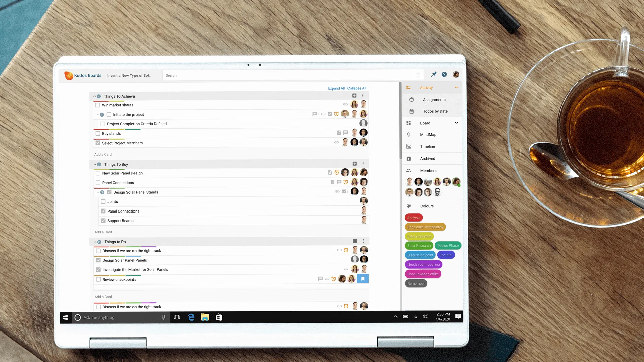This screenshot has width=644, height=362.
Task: Mark the Joints checkbox complete
Action: (103, 201)
